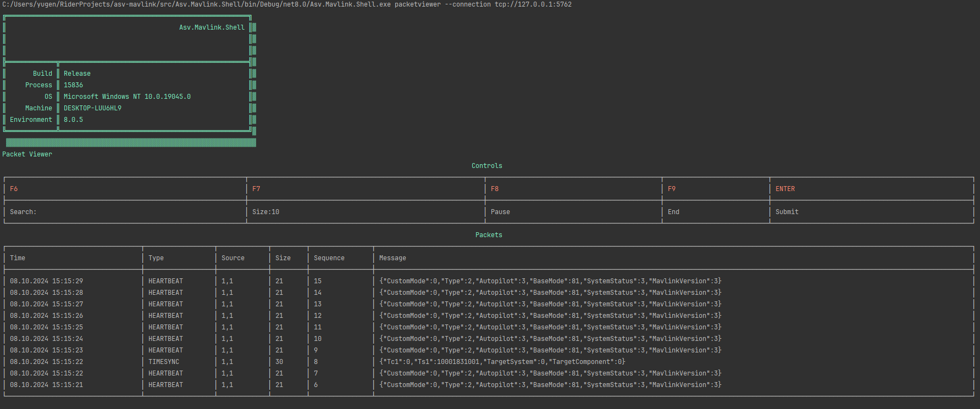Click sequence number 13
980x409 pixels.
coord(318,304)
